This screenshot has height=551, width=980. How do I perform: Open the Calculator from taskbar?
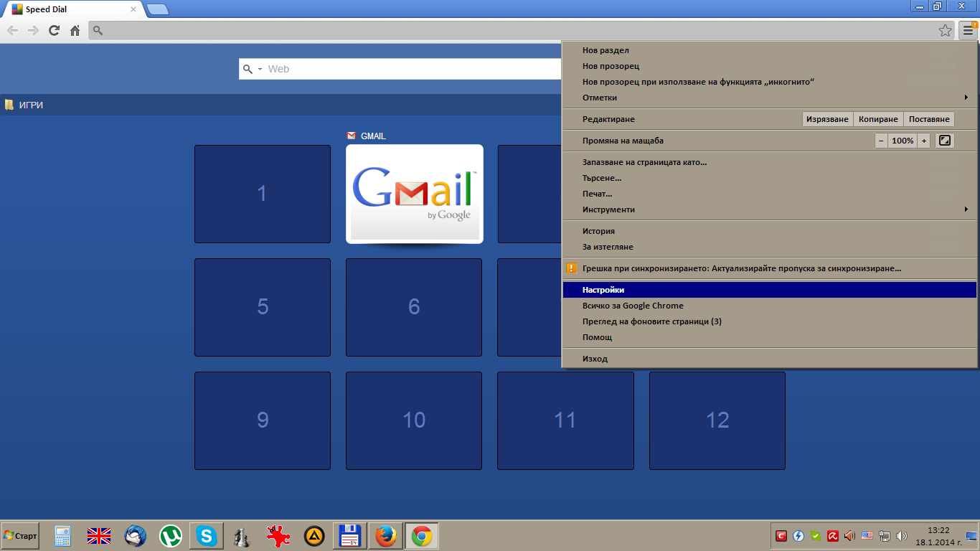62,536
